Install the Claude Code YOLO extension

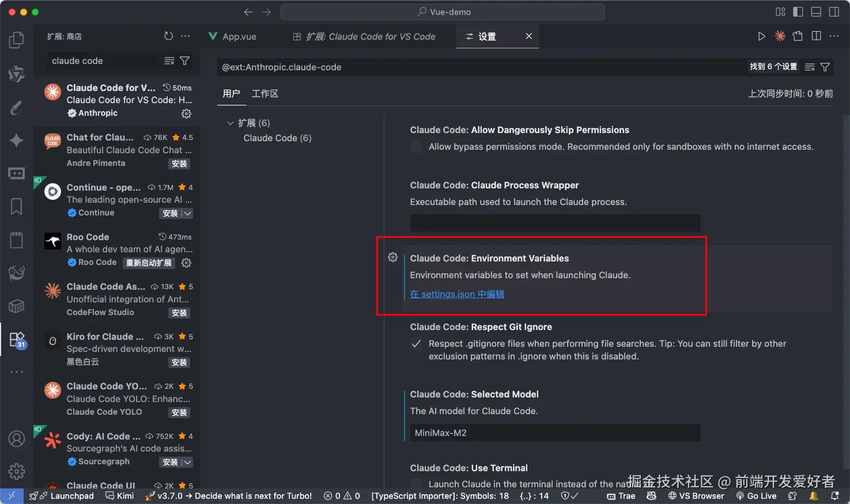179,413
